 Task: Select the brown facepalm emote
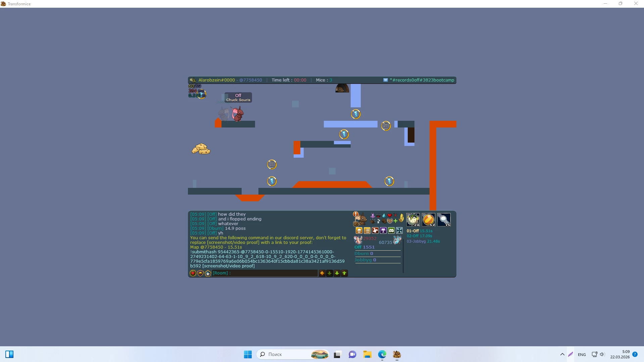click(x=384, y=221)
